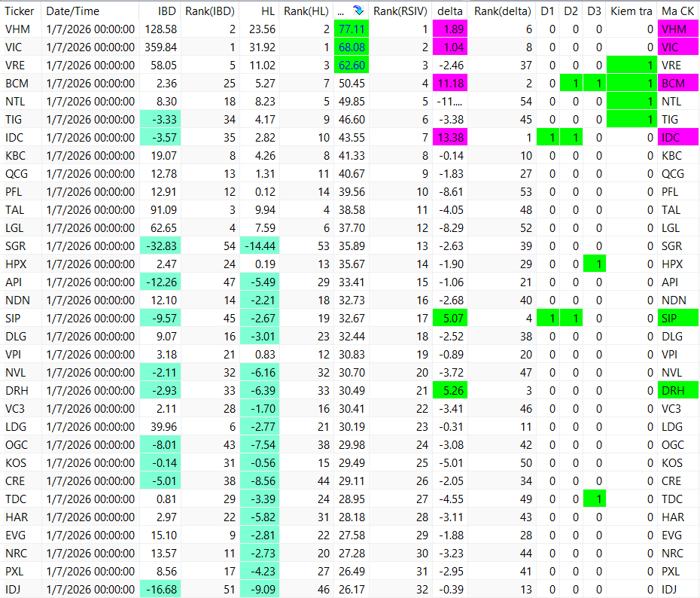Viewport: 700px width, 598px height.
Task: Click the green 68.08 cell
Action: tap(352, 47)
